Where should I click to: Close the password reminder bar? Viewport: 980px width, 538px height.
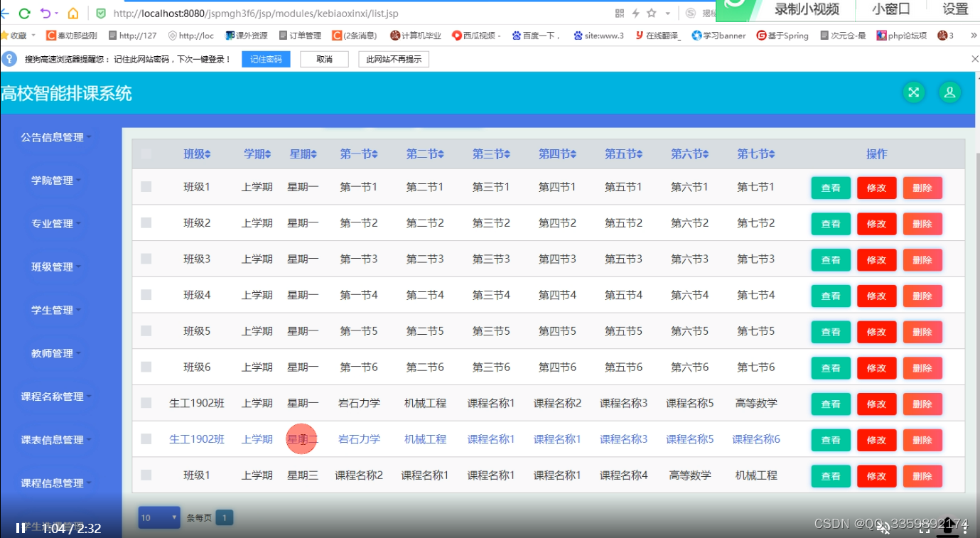(x=974, y=59)
